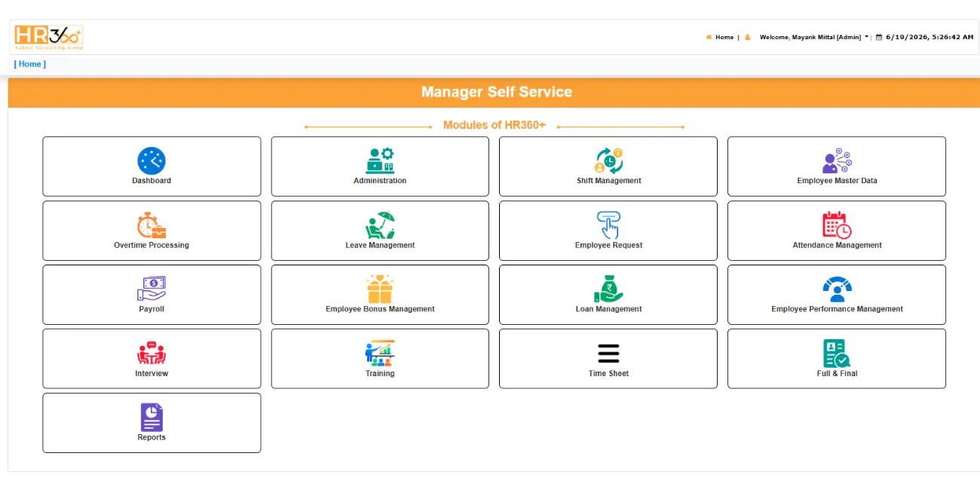Viewport: 980px width, 490px height.
Task: Open the Interview module icon
Action: [x=152, y=354]
